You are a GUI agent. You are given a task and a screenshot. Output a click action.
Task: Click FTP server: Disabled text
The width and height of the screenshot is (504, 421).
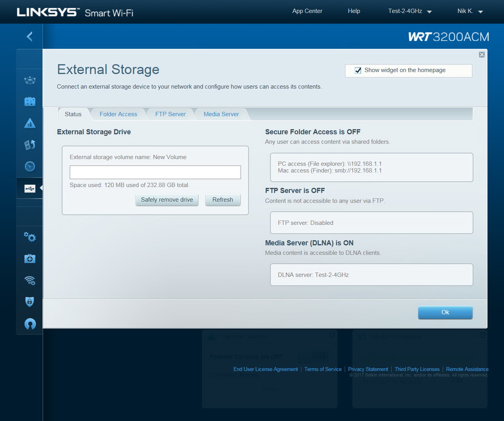point(306,223)
